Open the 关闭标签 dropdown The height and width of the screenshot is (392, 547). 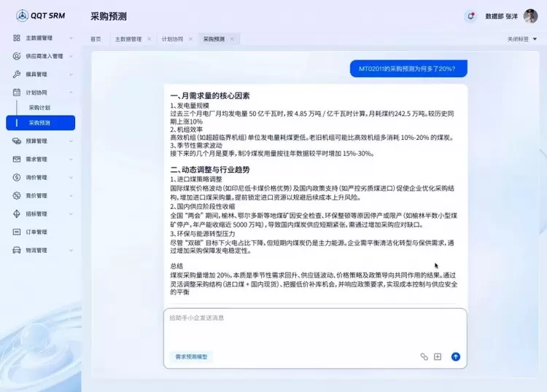521,39
